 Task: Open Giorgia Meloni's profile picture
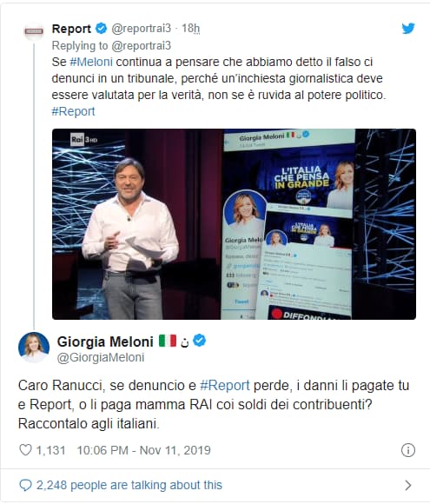pos(34,348)
